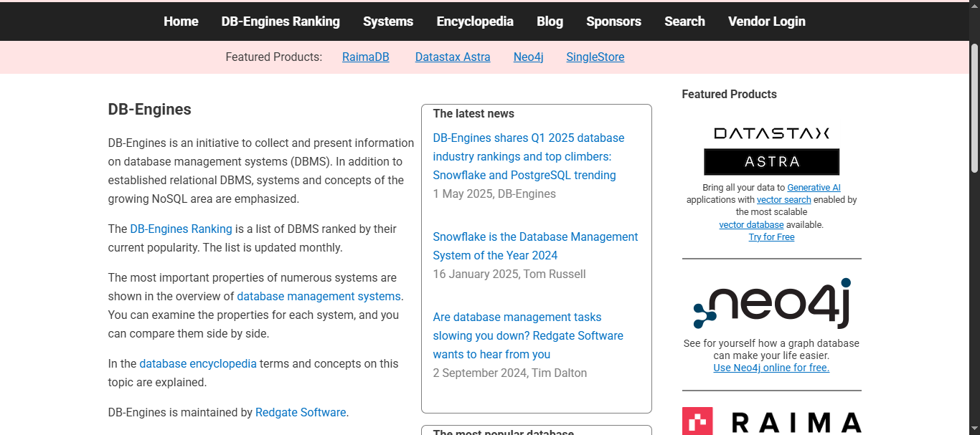Follow the Generative AI link
Screen dimensions: 980x435
[x=814, y=188]
